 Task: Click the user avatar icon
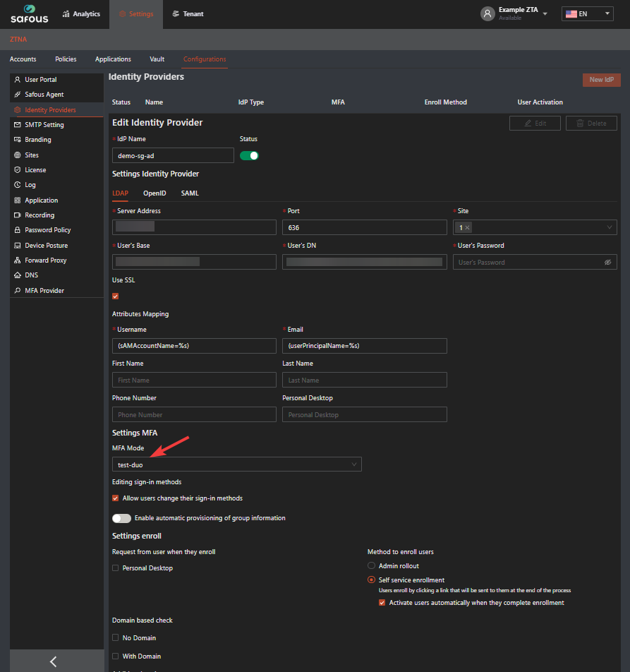[487, 14]
